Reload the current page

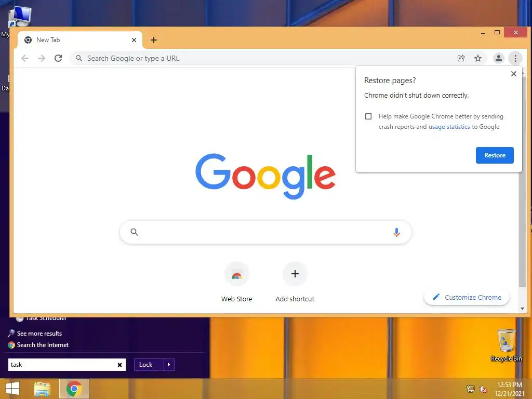[x=58, y=58]
